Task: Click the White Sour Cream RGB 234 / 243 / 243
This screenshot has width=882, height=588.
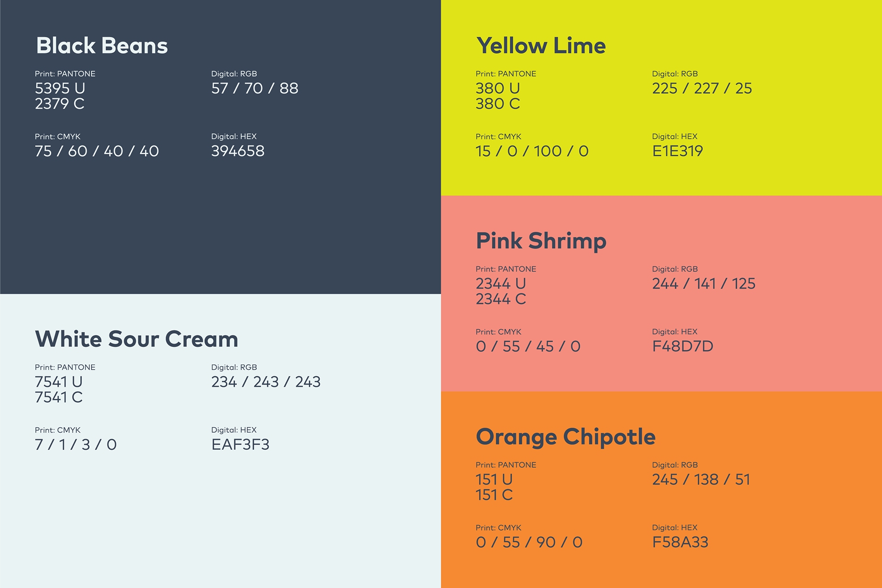Action: 266,382
